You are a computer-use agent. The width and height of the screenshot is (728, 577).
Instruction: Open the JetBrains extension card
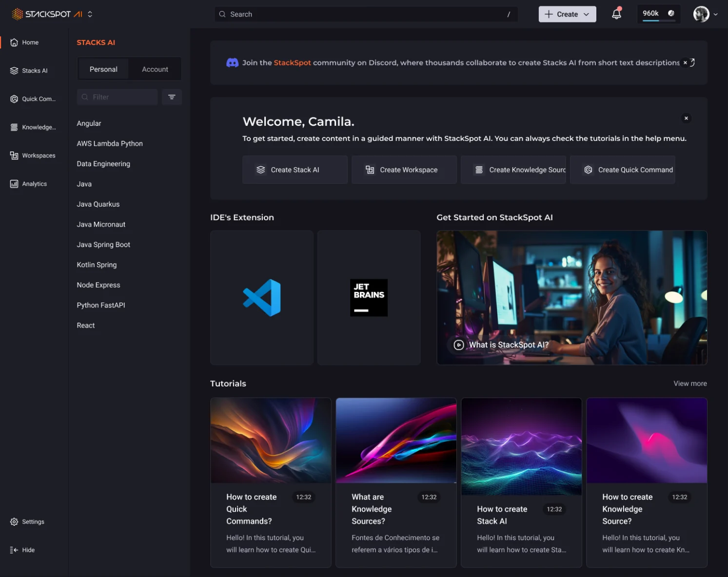tap(369, 298)
